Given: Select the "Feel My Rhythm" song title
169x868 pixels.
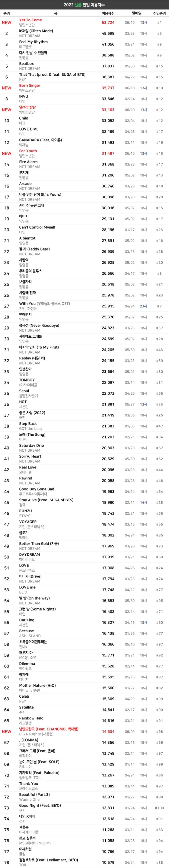Looking at the screenshot, I should point(33,42).
